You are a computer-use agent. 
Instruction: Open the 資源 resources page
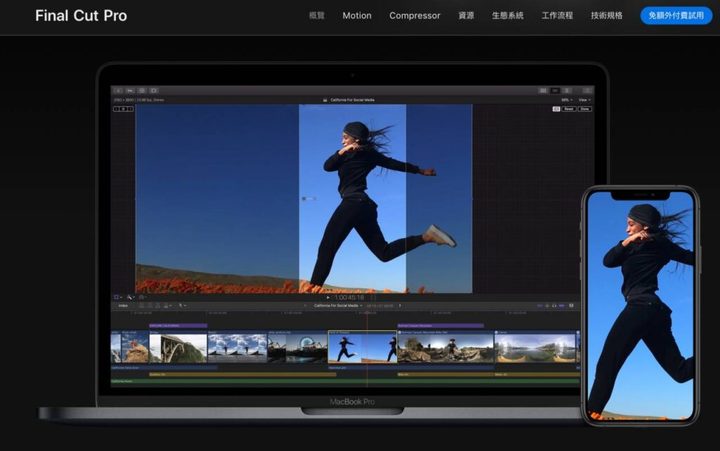[x=466, y=16]
